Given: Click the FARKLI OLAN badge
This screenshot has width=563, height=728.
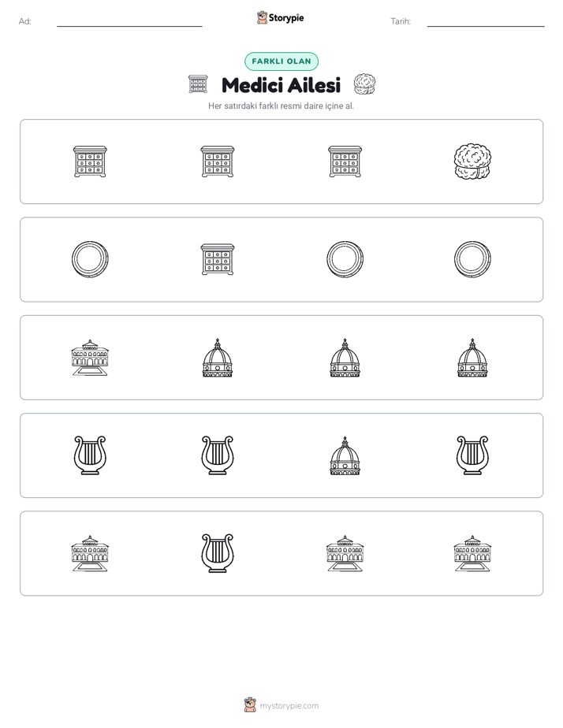Looking at the screenshot, I should click(281, 61).
